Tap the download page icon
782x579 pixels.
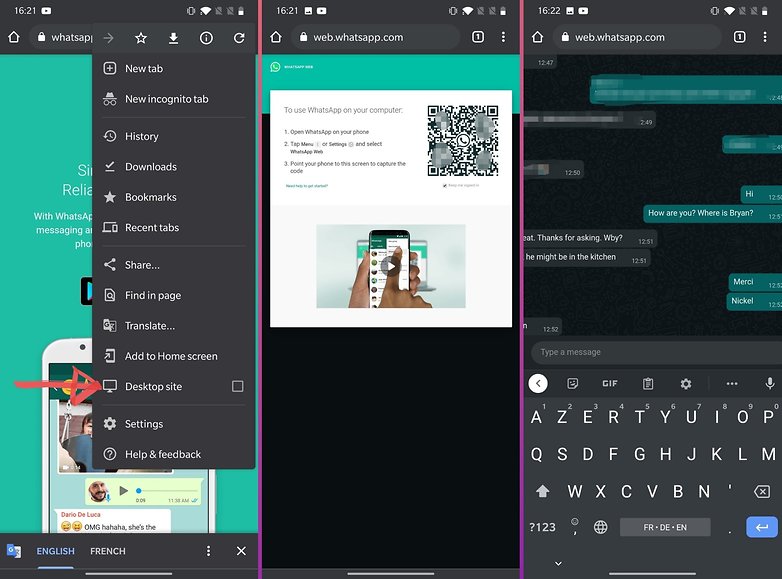click(173, 38)
